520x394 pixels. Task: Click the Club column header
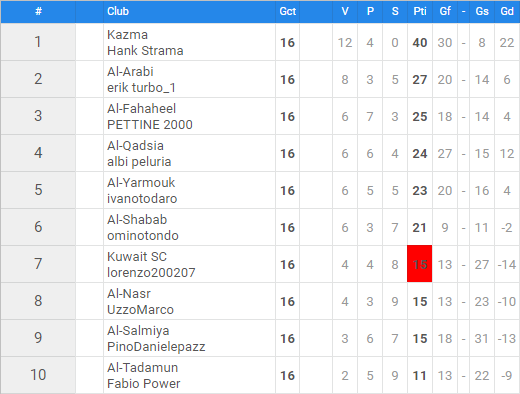(118, 11)
